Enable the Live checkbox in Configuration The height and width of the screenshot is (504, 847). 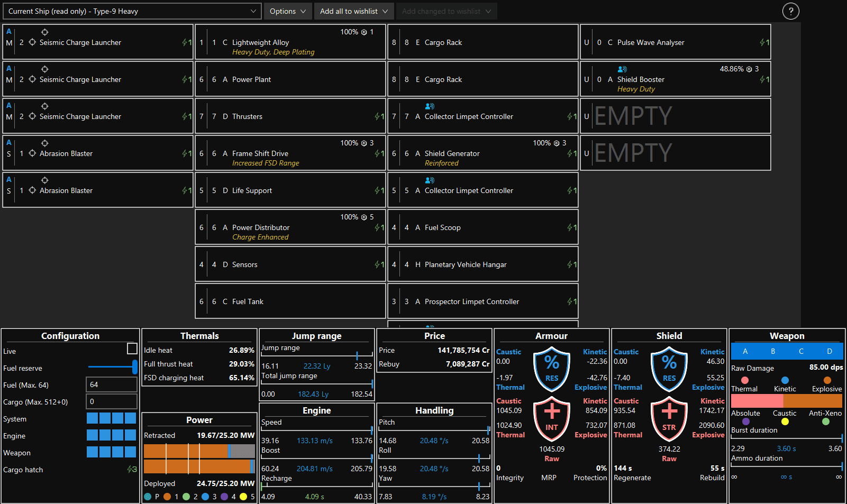coord(132,349)
